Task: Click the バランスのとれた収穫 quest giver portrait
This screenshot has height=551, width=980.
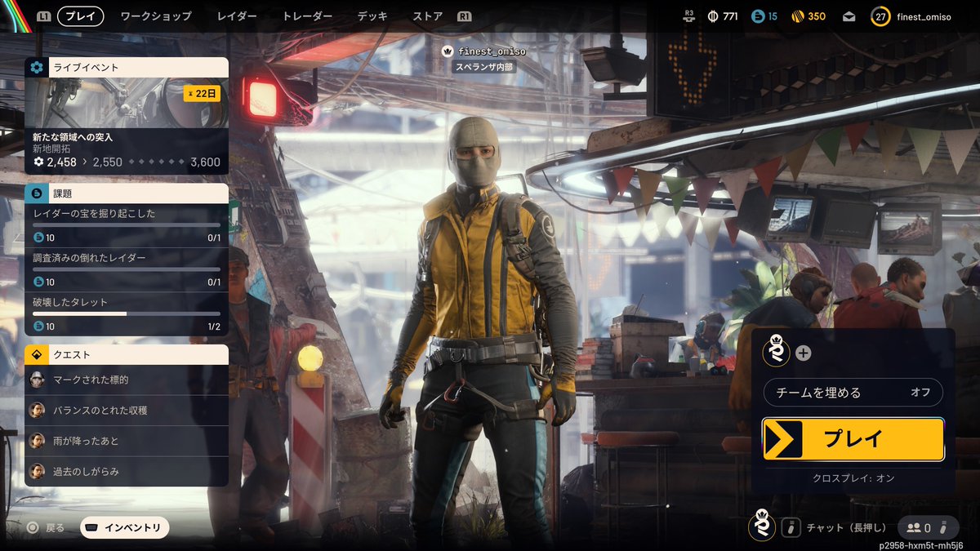Action: click(37, 410)
